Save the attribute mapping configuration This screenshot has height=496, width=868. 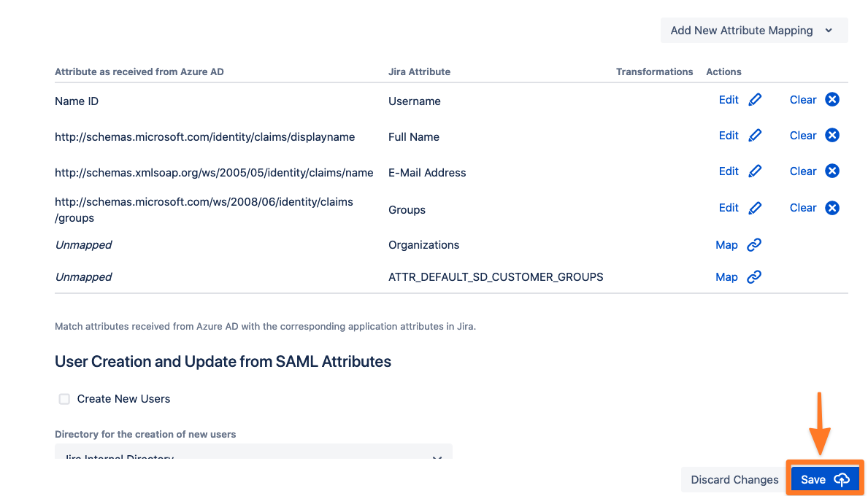coord(825,479)
